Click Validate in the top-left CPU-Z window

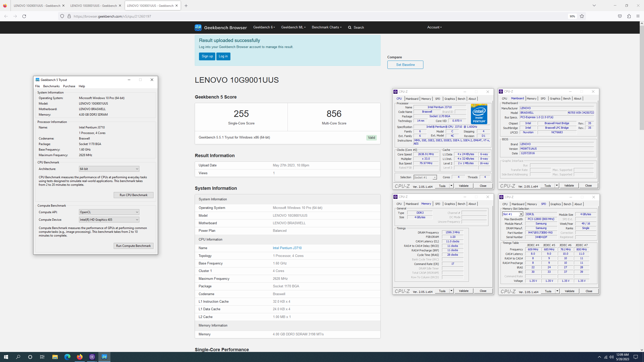tap(464, 186)
